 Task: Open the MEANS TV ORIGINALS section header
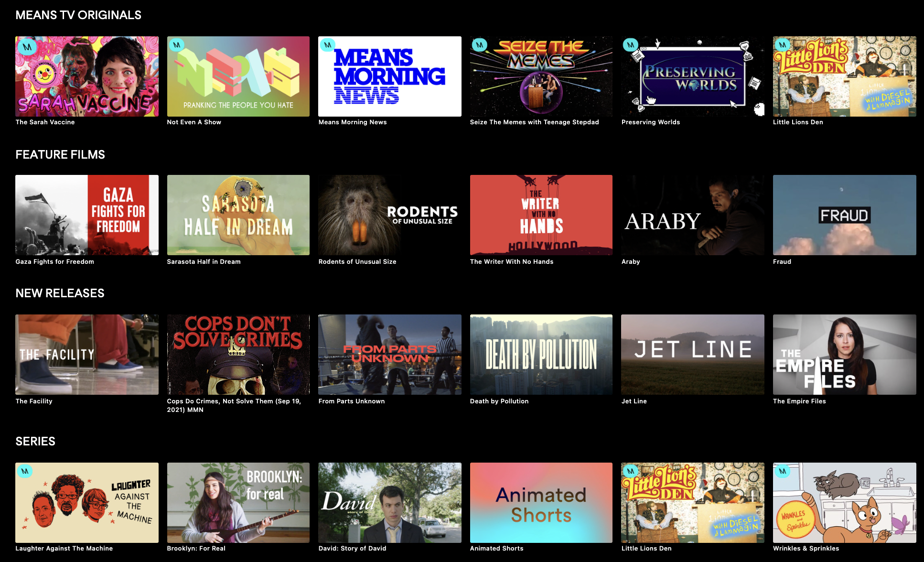click(x=78, y=15)
